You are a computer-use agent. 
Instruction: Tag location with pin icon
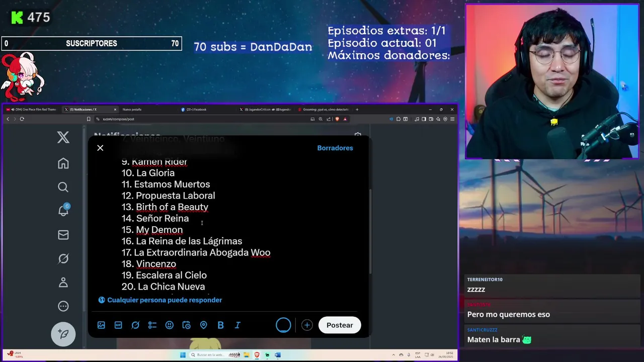[203, 325]
